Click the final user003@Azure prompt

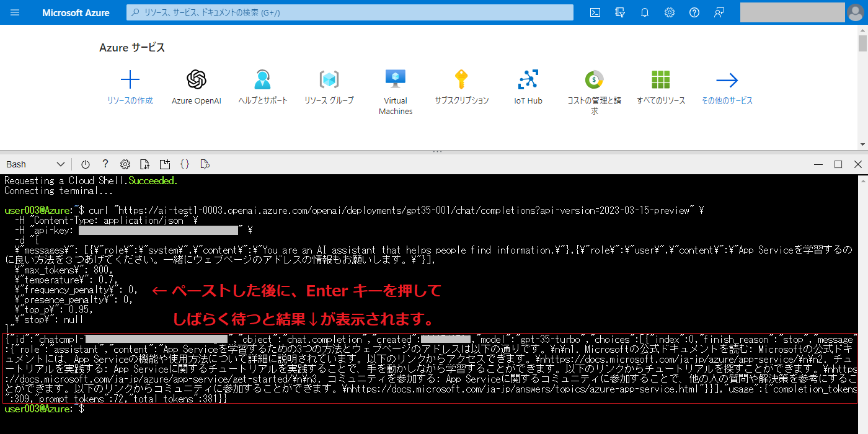point(43,409)
